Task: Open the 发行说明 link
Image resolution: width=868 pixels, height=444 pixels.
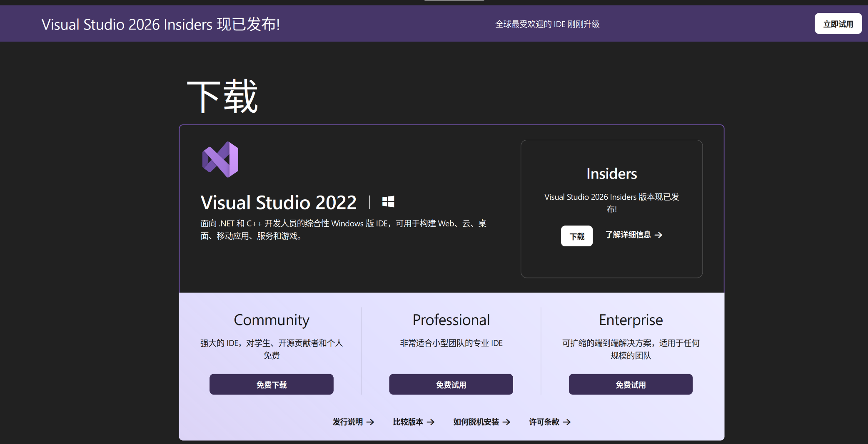Action: tap(353, 422)
